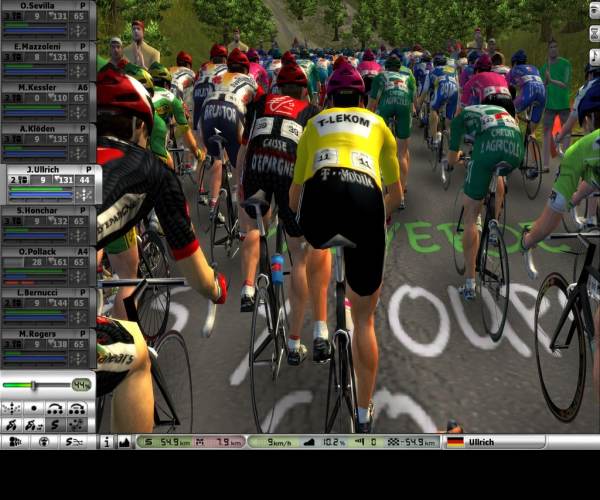Viewport: 600px width, 500px height.
Task: Click Bernucci's heart rate '144'
Action: click(x=60, y=303)
